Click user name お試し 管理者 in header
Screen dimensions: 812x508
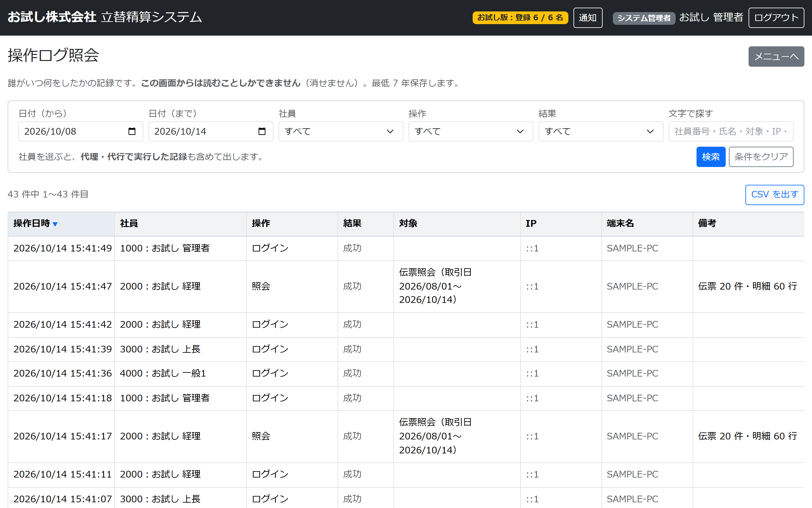point(711,17)
